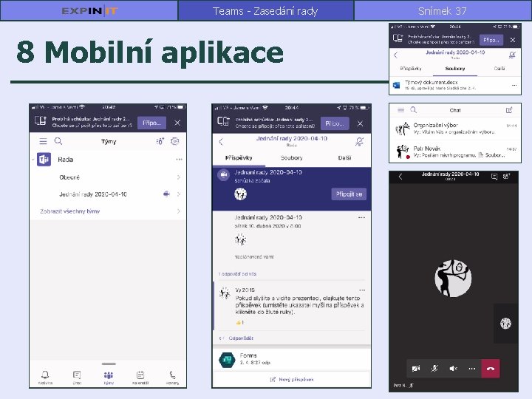Image resolution: width=532 pixels, height=399 pixels.
Task: Click participant avatar in call screen
Action: click(x=453, y=279)
